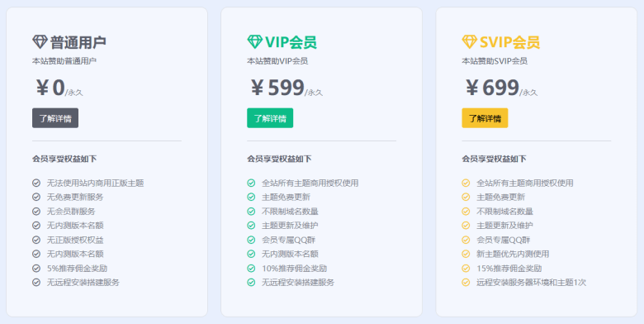Select the SVIP会员 plan title
The image size is (644, 324).
pyautogui.click(x=509, y=42)
